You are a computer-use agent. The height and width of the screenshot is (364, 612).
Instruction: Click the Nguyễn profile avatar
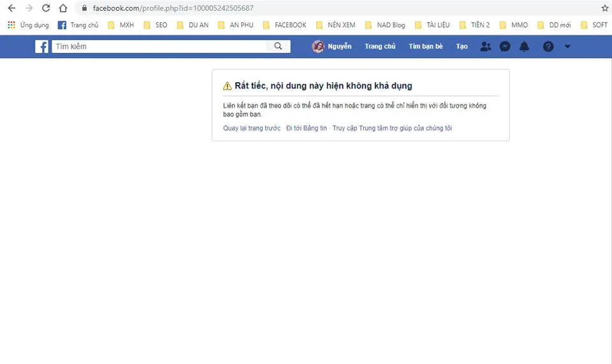(x=318, y=47)
